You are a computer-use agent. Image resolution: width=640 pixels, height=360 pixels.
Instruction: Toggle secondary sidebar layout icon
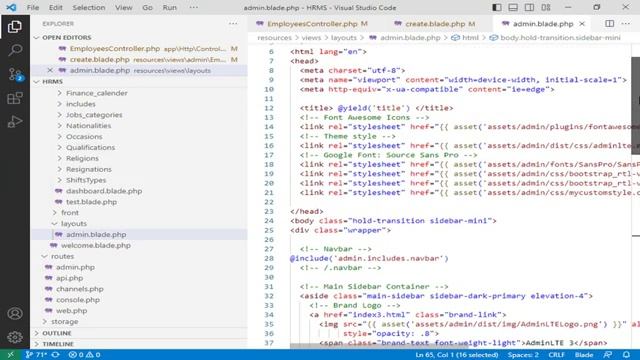pos(529,7)
